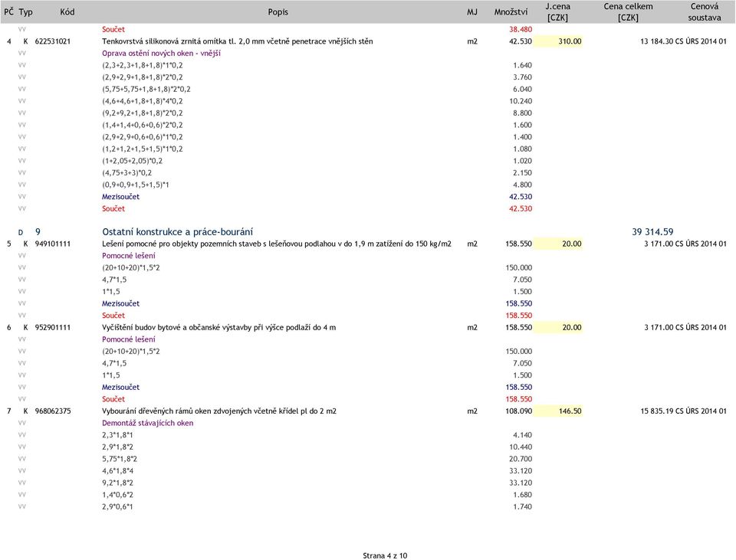
Task: Click formula "4,6*1,8*4"
Action: pos(117,471)
